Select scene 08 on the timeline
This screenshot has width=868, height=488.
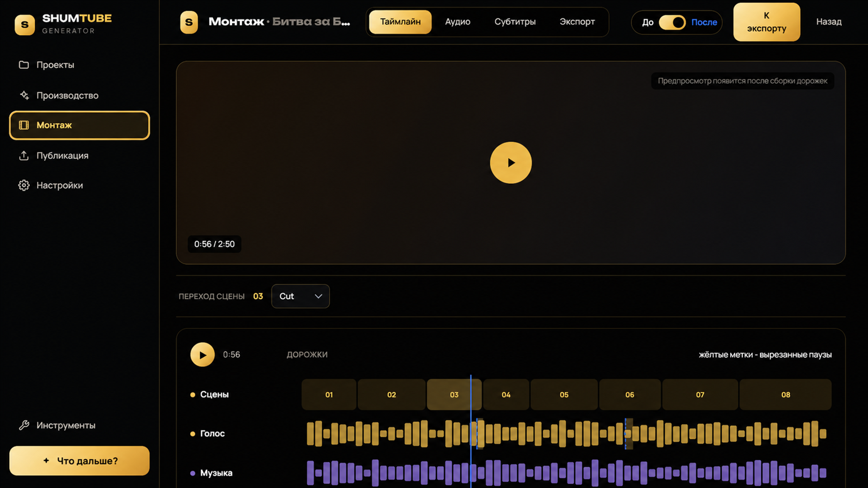click(786, 394)
